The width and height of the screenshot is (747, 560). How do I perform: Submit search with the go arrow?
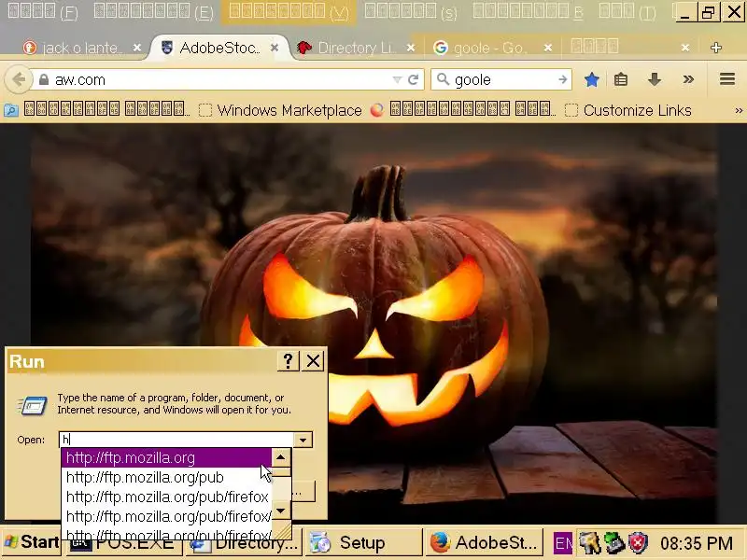563,79
